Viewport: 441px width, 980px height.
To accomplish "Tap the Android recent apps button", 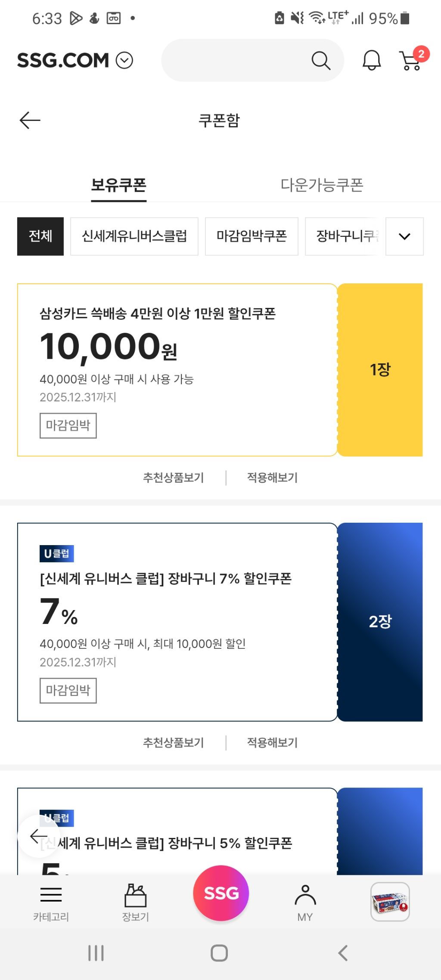I will click(x=96, y=953).
